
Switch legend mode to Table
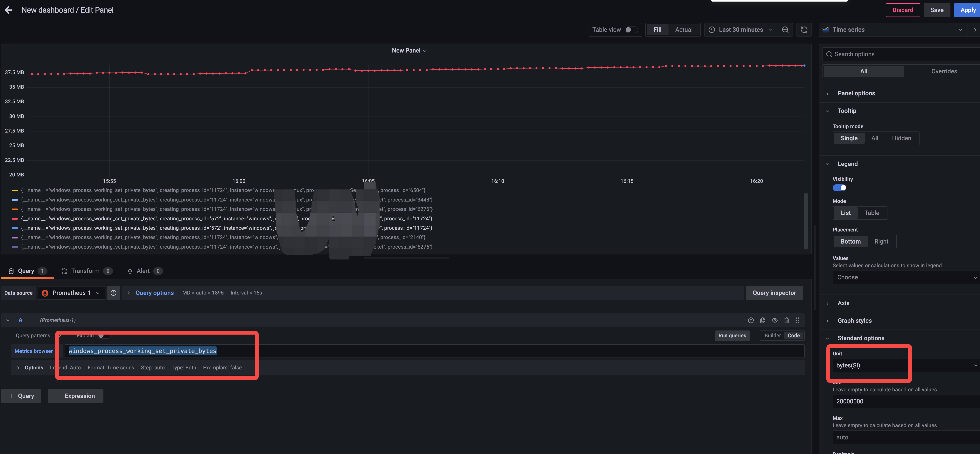[x=871, y=213]
